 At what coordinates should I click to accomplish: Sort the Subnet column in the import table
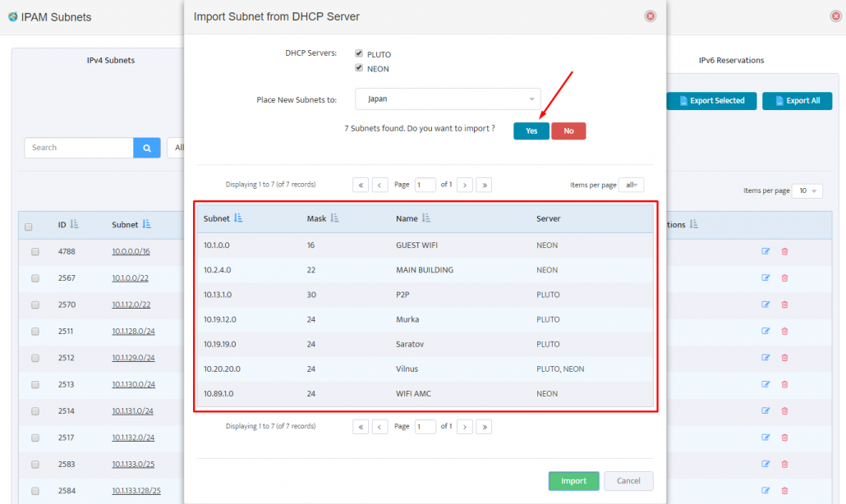pos(240,218)
